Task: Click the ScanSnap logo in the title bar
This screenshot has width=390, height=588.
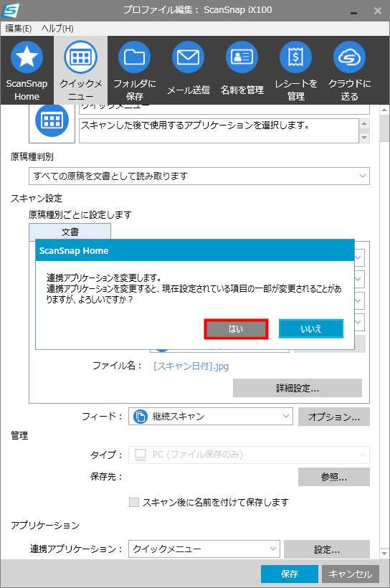Action: [10, 10]
